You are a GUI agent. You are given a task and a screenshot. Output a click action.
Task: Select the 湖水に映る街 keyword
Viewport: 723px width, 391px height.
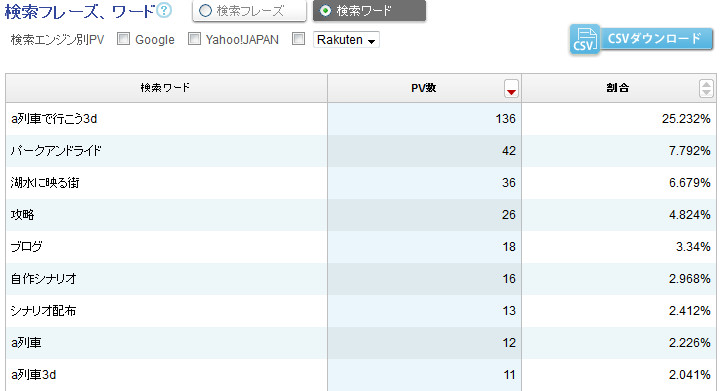point(45,183)
